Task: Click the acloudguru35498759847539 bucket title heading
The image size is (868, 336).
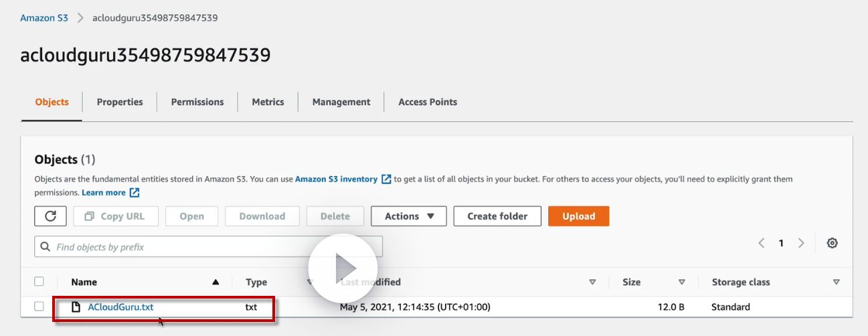Action: [145, 55]
